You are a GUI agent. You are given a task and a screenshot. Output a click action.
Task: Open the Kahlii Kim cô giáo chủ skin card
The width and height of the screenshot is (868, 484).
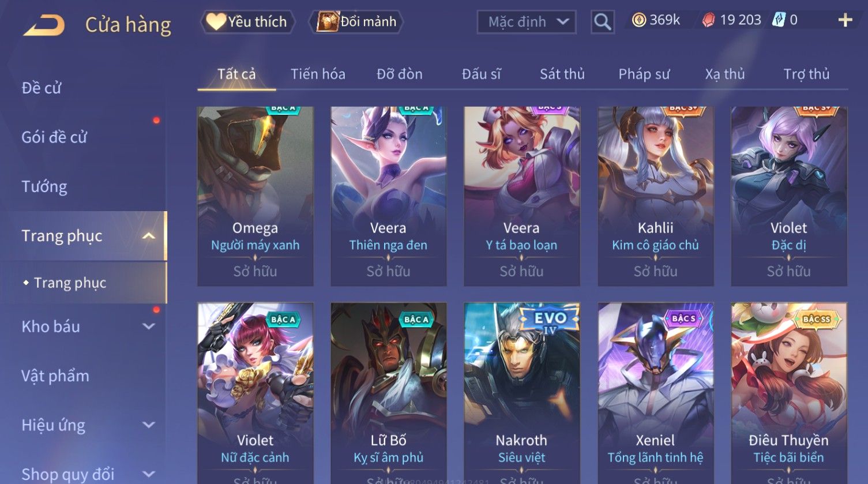(x=656, y=196)
